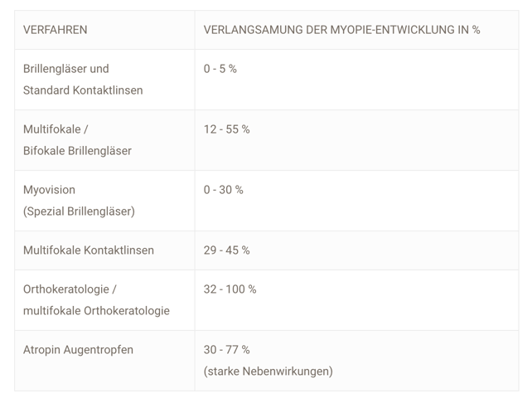Click the '(starke Nebenwirkungen)' note

[x=268, y=371]
